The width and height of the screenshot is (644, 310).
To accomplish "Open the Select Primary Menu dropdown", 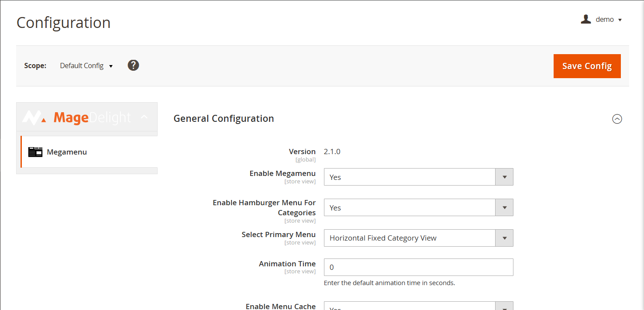I will pyautogui.click(x=418, y=238).
